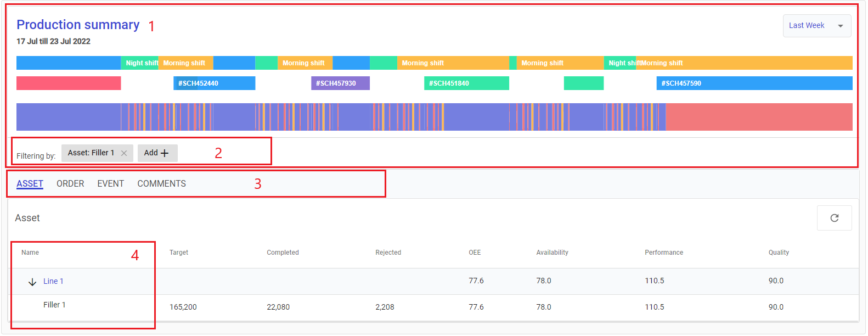
Task: Click the Target column header
Action: click(179, 253)
